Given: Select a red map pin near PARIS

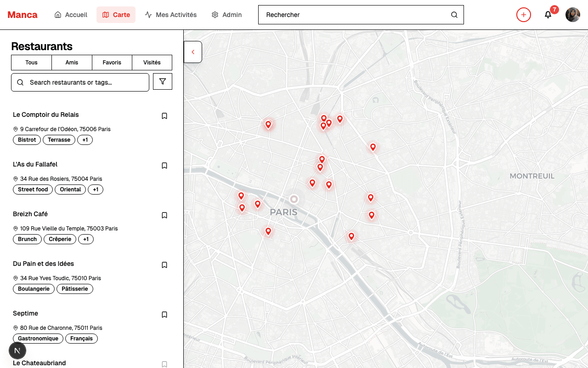Looking at the screenshot, I should point(258,204).
